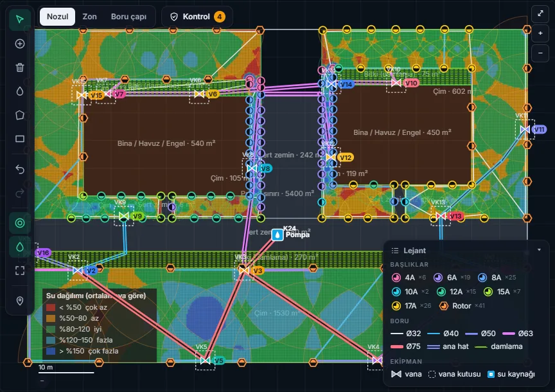Collapse the Lejant panel arrow

(x=539, y=250)
